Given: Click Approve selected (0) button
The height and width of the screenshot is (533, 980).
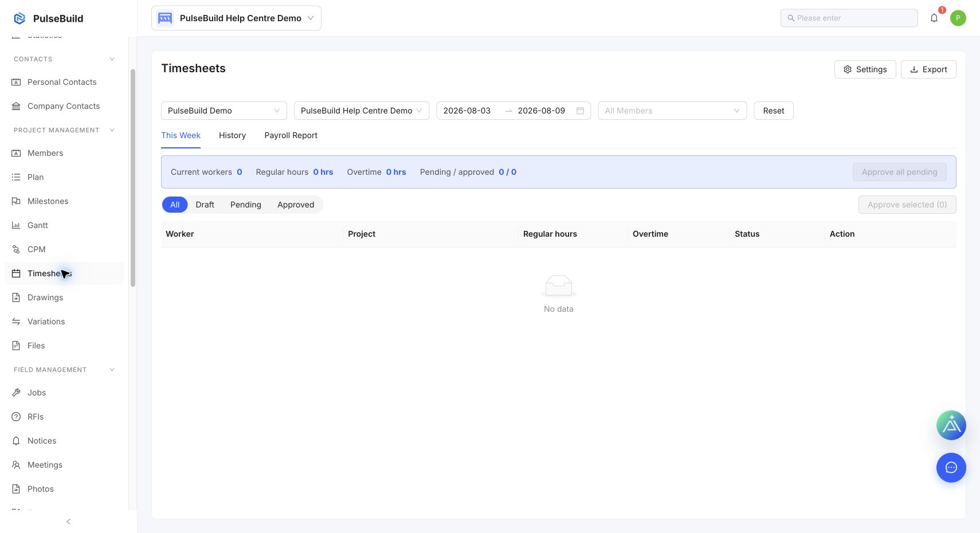Looking at the screenshot, I should click(x=907, y=205).
